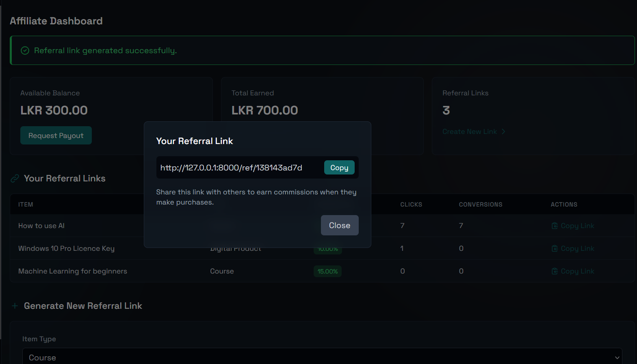637x364 pixels.
Task: Open the Item Type dropdown showing Course
Action: point(322,357)
